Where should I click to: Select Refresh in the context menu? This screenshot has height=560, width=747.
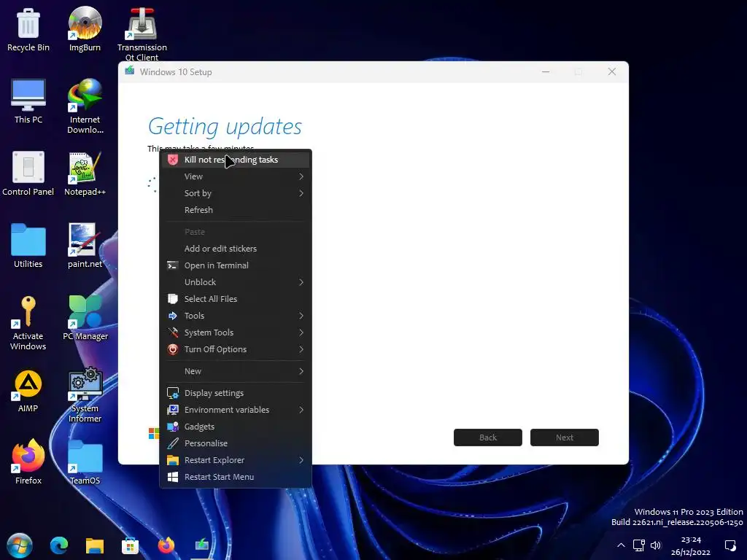click(236, 210)
